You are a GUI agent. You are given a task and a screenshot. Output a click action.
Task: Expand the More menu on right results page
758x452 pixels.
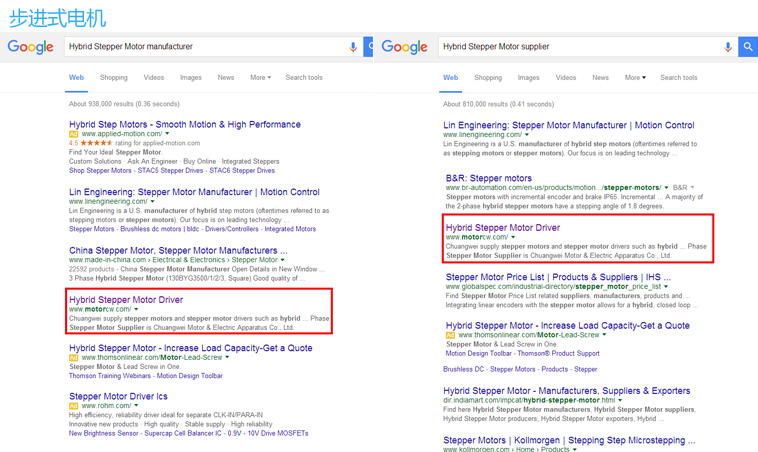pos(635,77)
